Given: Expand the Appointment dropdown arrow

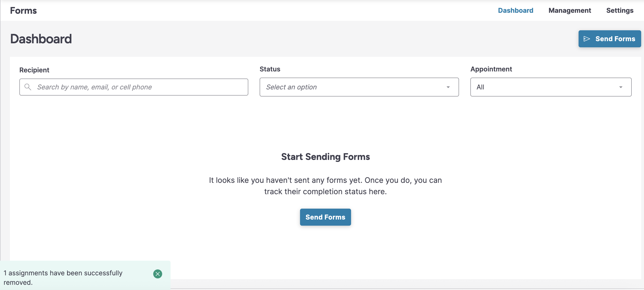Looking at the screenshot, I should point(621,87).
